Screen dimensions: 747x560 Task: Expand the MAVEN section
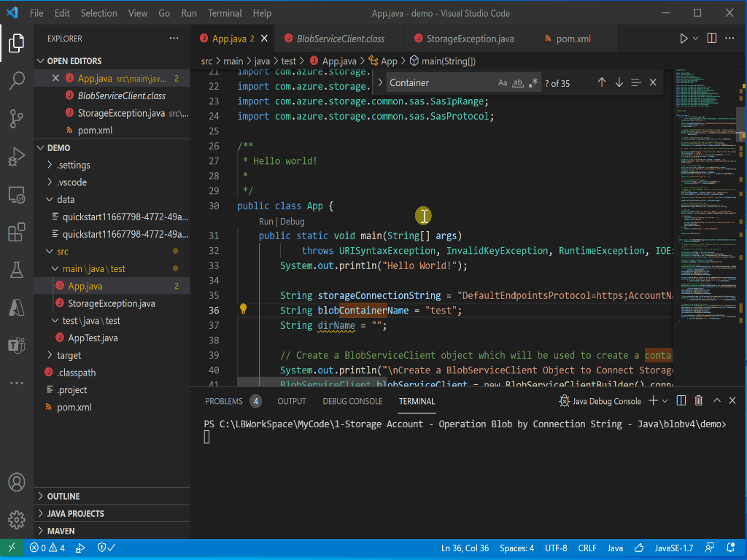61,531
